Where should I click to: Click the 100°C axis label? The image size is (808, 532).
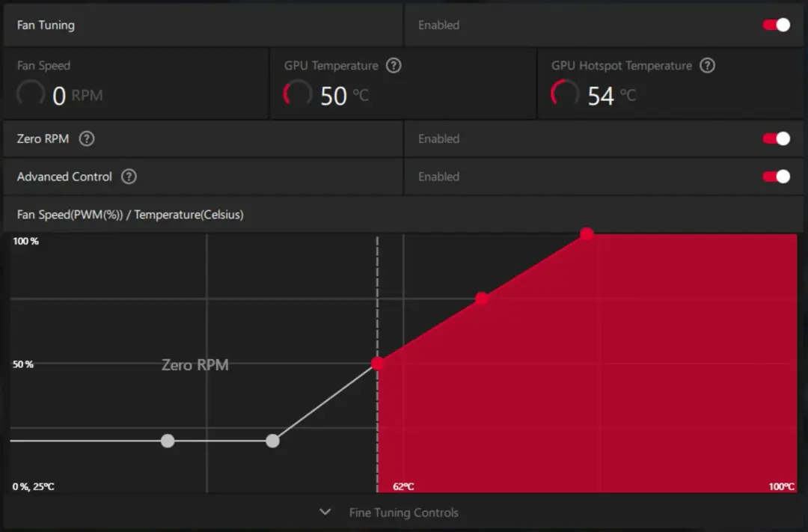781,486
